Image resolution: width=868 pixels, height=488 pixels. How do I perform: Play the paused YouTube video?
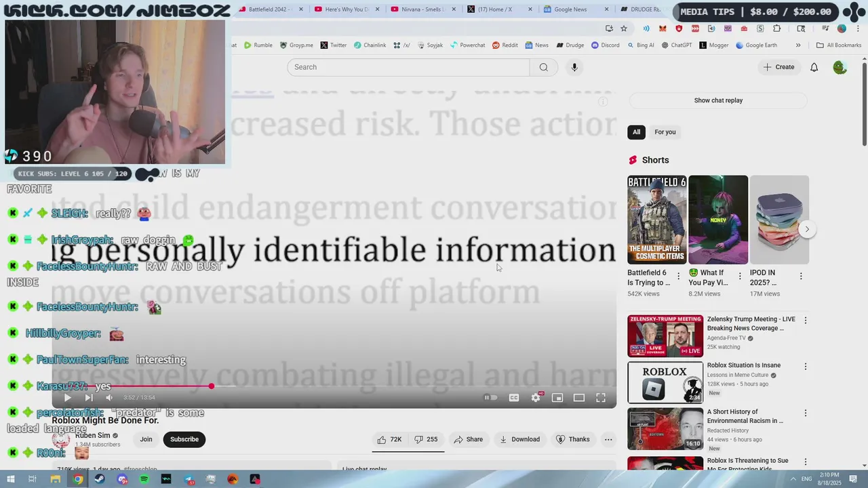tap(67, 398)
